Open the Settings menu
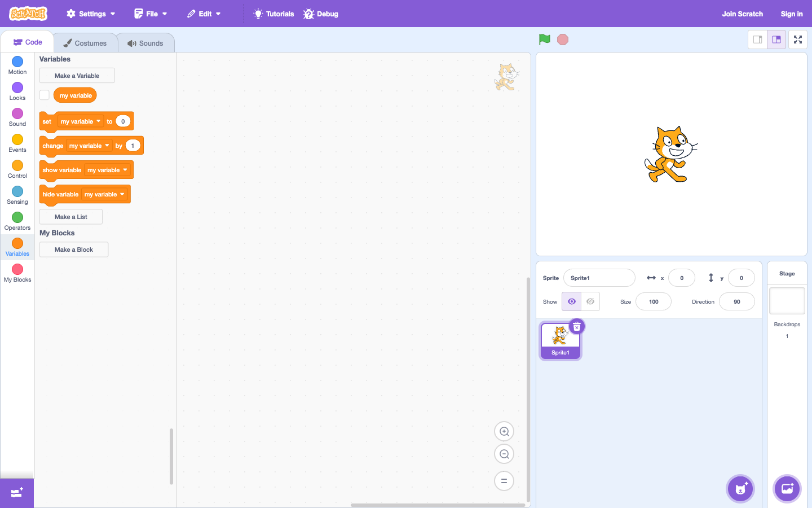The image size is (812, 508). (x=91, y=14)
